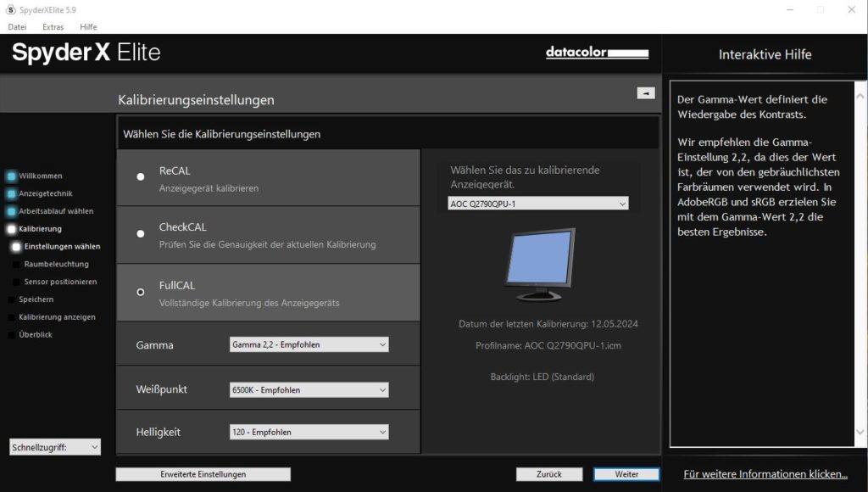Open the Gamma dropdown
868x492 pixels.
(309, 344)
